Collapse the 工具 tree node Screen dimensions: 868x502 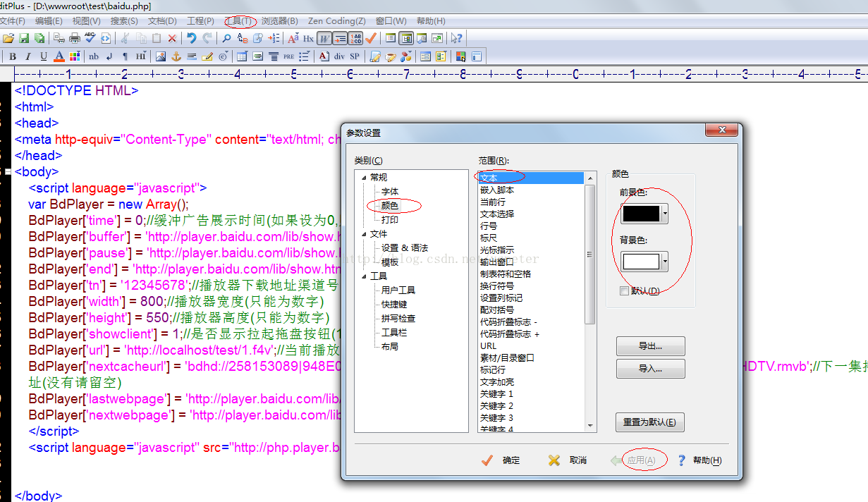click(x=365, y=276)
